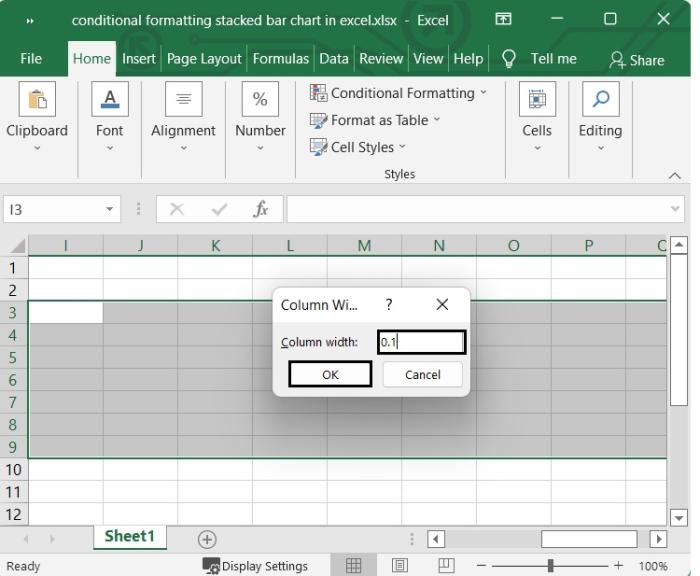Screen dimensions: 700x576
Task: Open the File tab
Action: coord(31,58)
